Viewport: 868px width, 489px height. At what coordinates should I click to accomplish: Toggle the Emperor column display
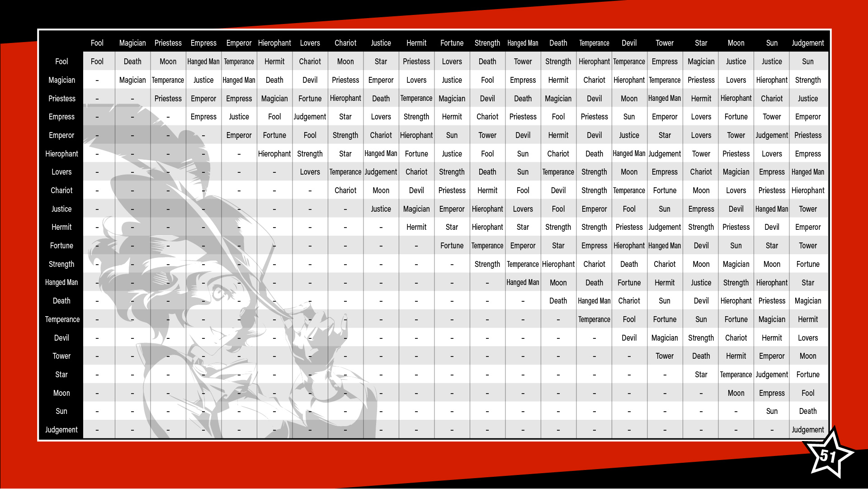pyautogui.click(x=238, y=43)
